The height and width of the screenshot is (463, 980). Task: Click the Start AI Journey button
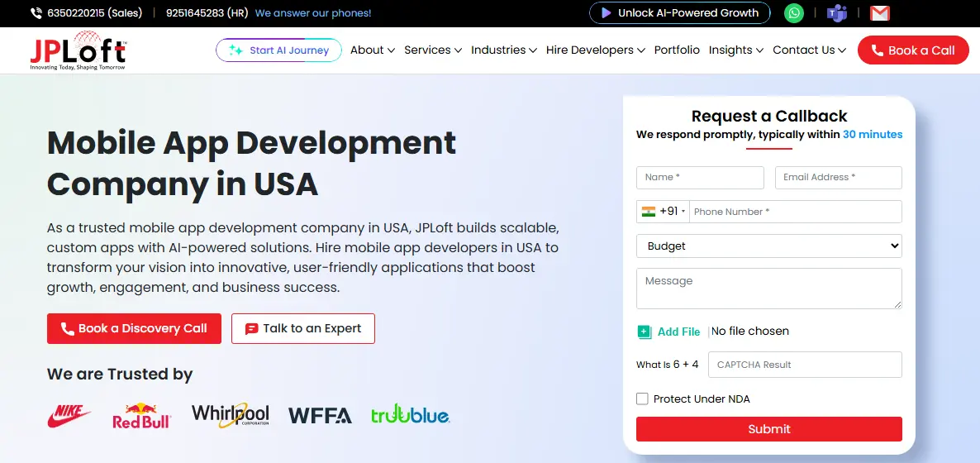[278, 50]
